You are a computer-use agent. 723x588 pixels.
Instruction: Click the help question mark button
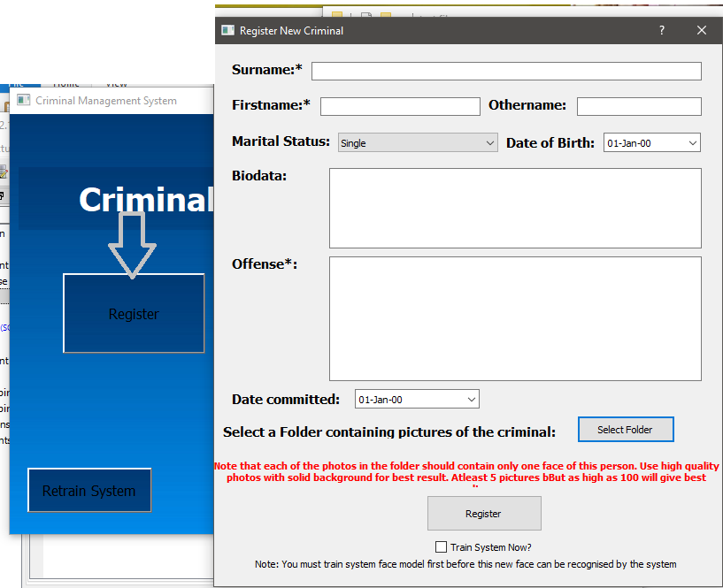click(662, 30)
